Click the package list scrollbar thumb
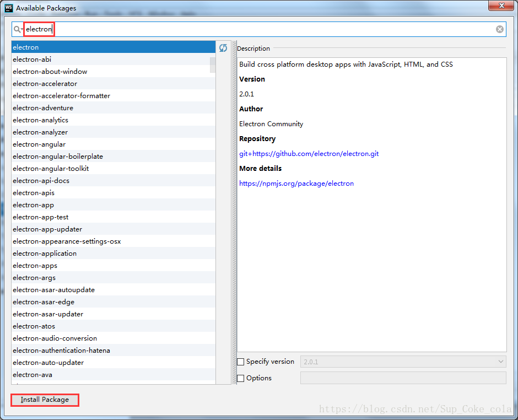The height and width of the screenshot is (420, 518). point(213,65)
